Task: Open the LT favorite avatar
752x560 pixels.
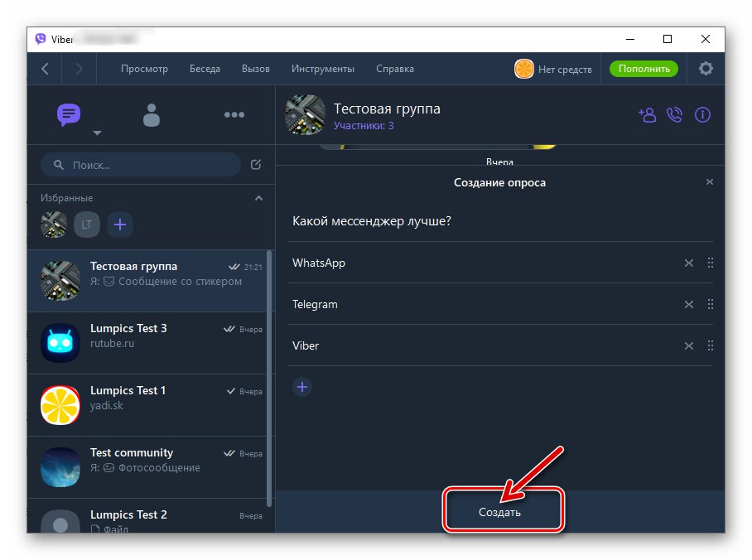Action: pos(87,224)
